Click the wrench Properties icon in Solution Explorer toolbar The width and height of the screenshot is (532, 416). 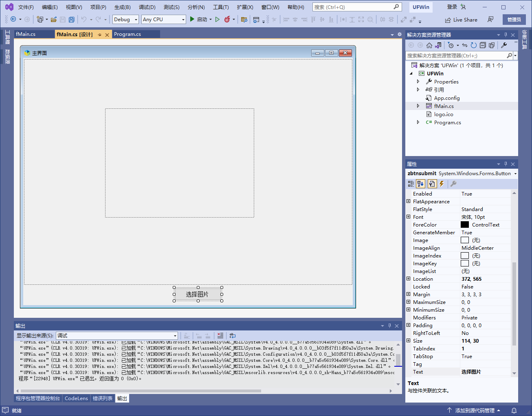pyautogui.click(x=504, y=45)
